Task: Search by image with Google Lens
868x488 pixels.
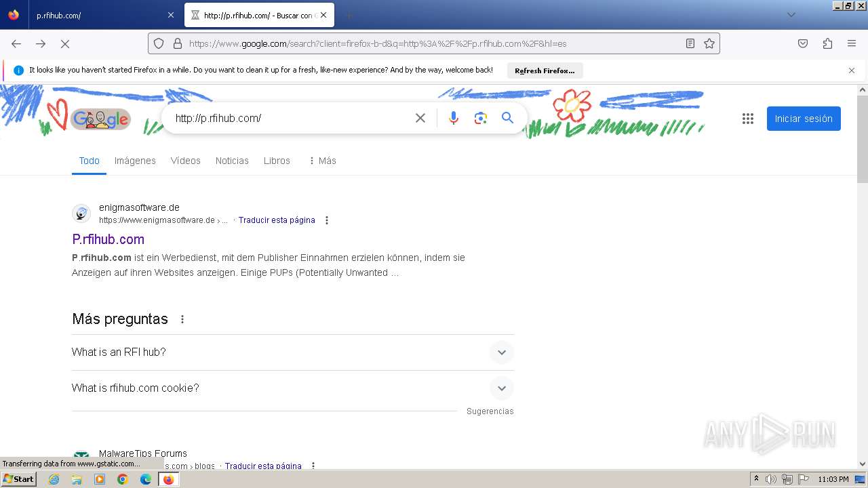Action: tap(481, 118)
